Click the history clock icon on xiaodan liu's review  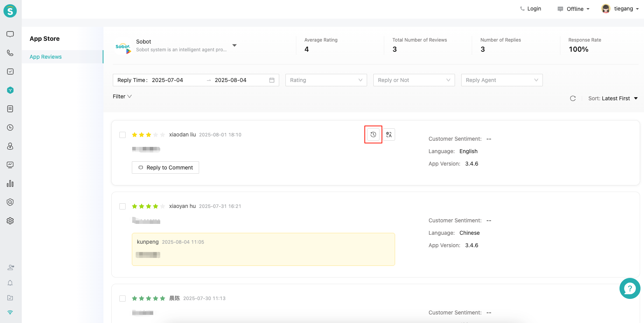[x=373, y=134]
